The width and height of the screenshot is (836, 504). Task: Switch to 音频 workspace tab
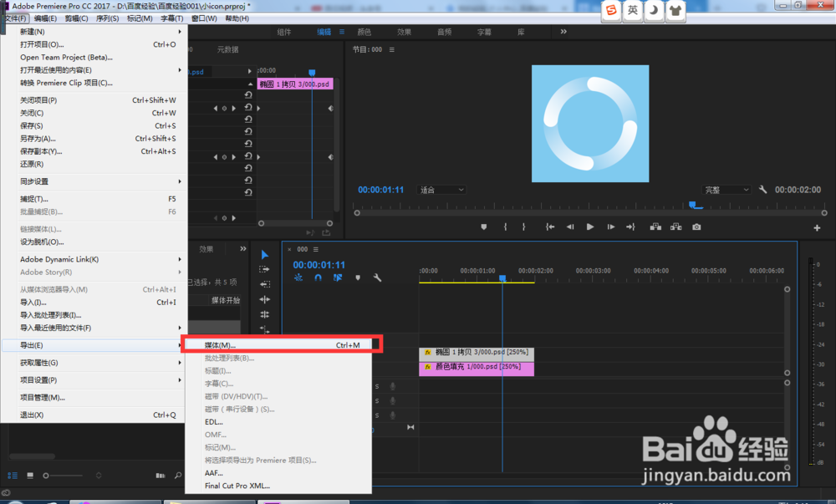pos(444,32)
